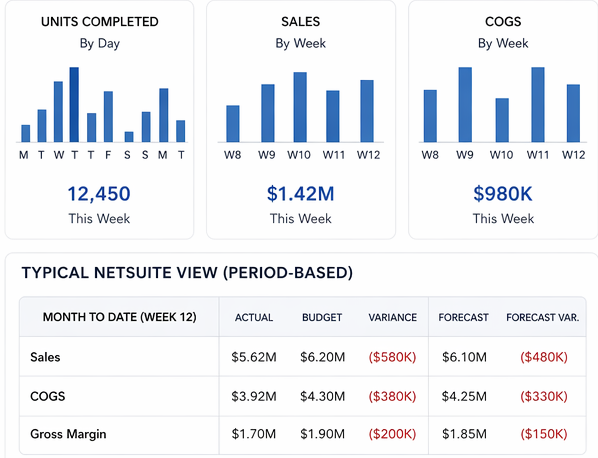Select the Sales row label
This screenshot has width=598, height=458.
coord(45,357)
